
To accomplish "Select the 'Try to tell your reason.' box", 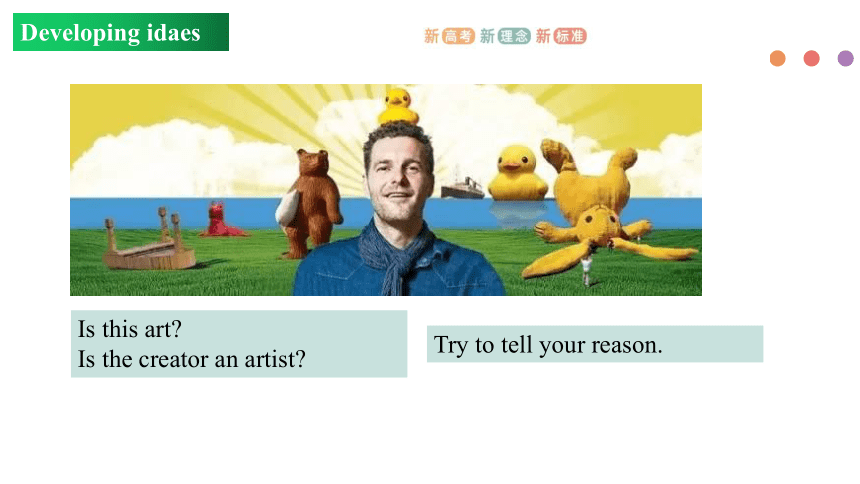I will click(595, 344).
